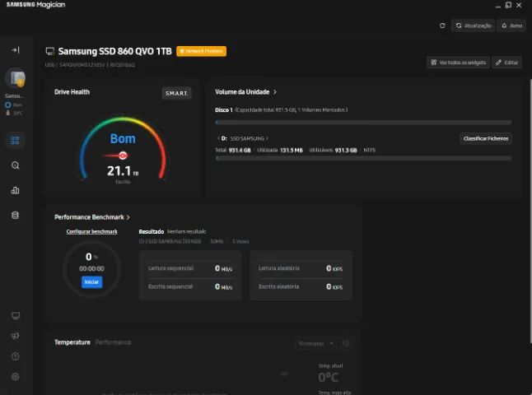The width and height of the screenshot is (532, 395).
Task: Open the performance bar chart icon
Action: click(x=16, y=190)
